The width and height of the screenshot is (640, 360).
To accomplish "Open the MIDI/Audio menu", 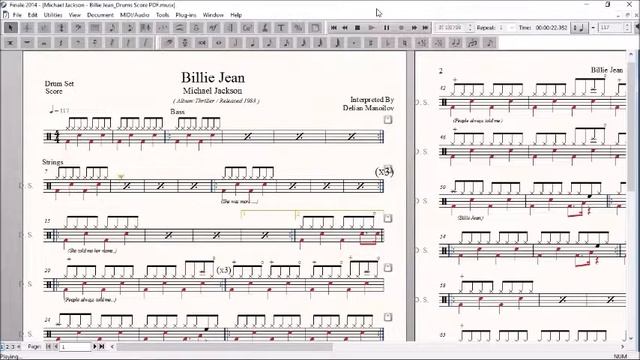I will 135,15.
